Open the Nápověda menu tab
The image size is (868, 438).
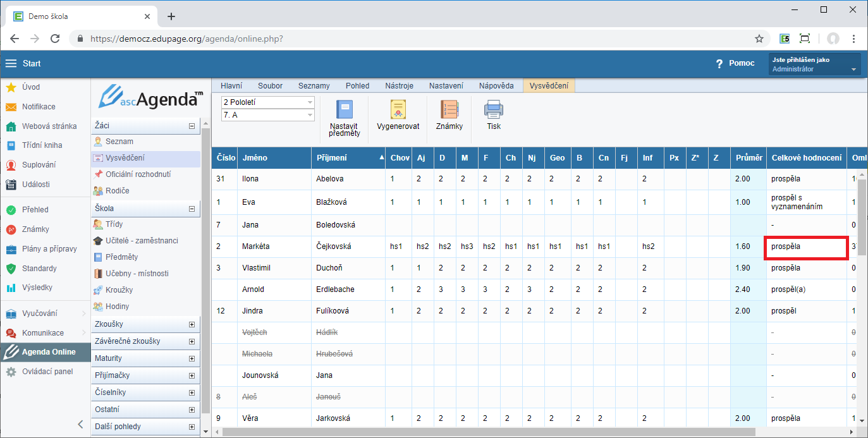pos(496,86)
